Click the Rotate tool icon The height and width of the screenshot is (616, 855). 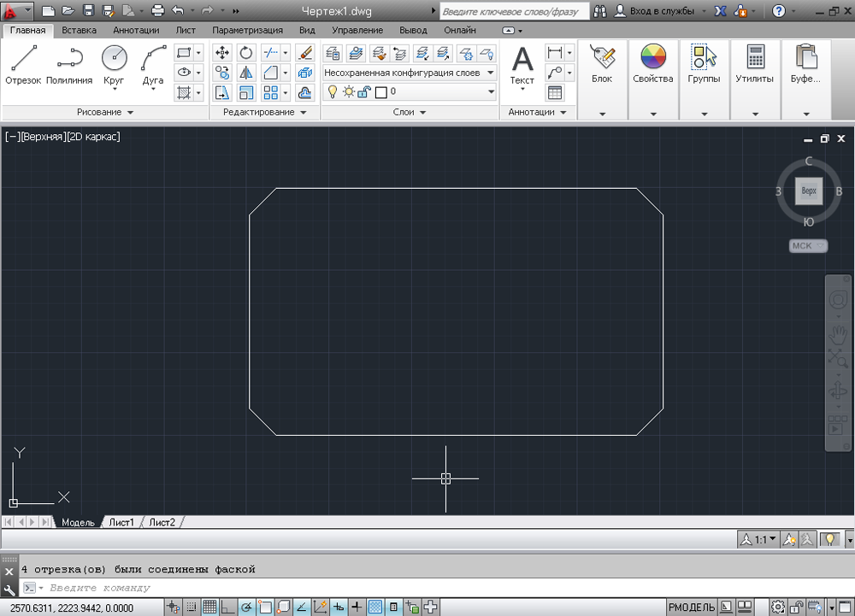tap(246, 53)
